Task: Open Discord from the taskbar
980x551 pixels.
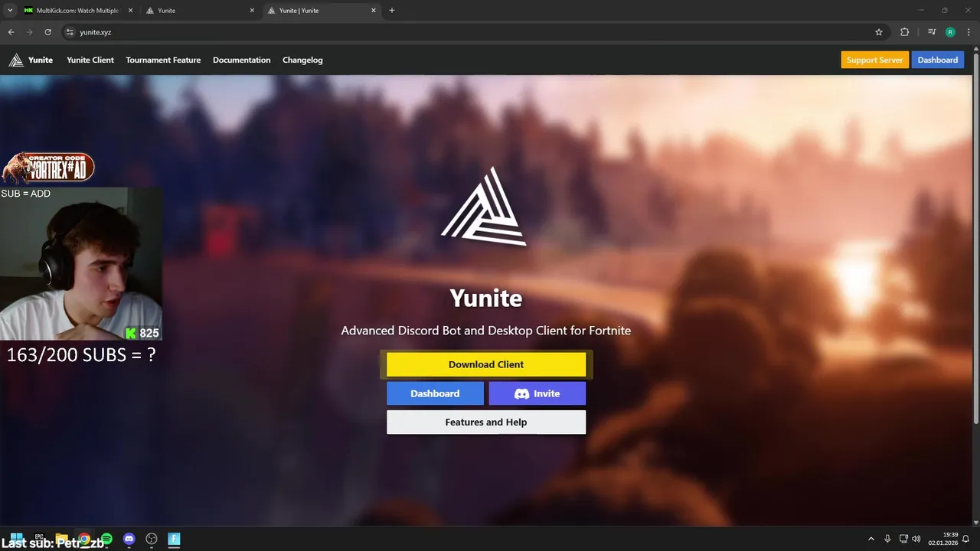Action: 129,540
